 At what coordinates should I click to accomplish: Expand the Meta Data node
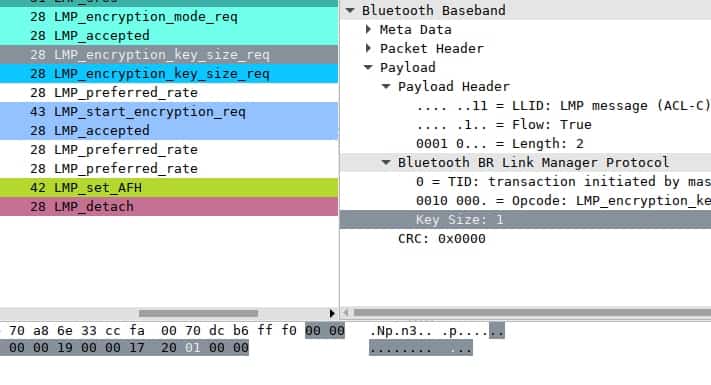pyautogui.click(x=368, y=29)
